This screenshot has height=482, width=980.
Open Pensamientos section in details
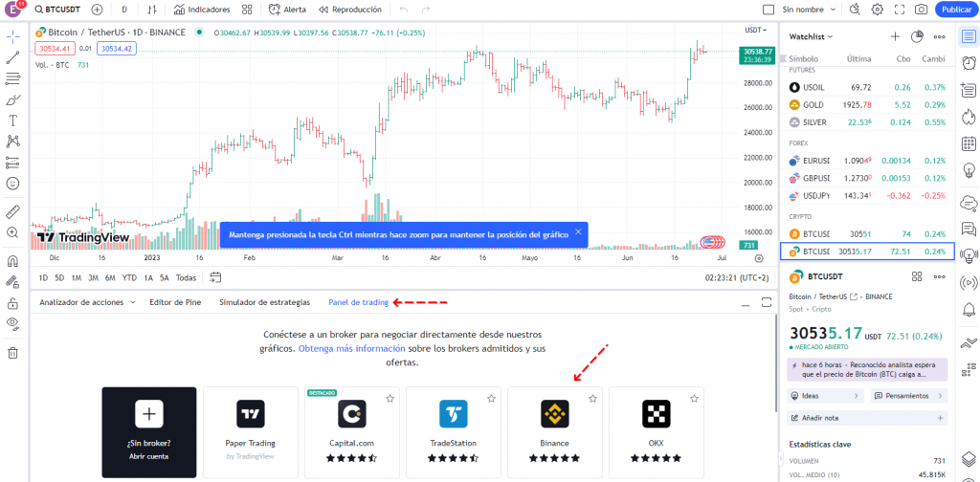[909, 396]
